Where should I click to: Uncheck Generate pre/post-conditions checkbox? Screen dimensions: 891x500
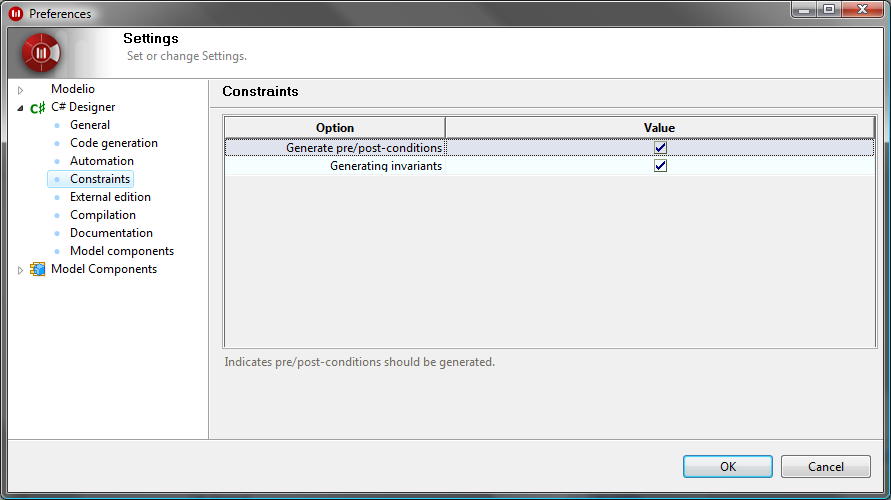tap(660, 148)
